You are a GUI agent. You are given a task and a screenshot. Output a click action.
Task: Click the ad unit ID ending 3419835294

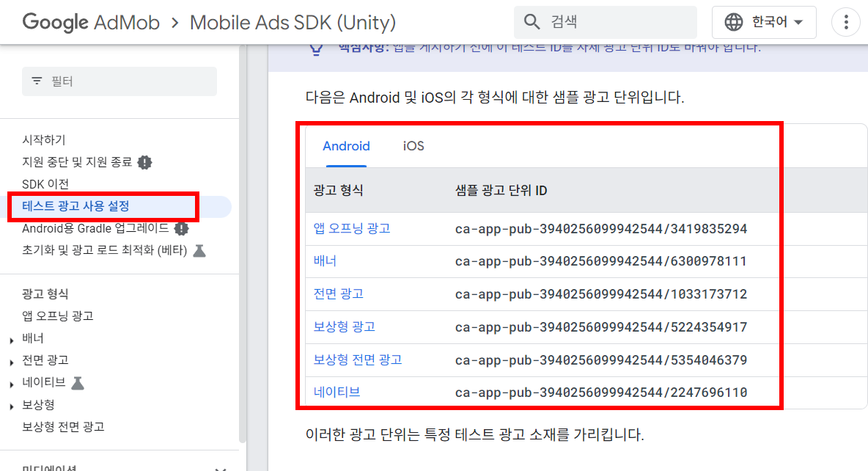(x=601, y=229)
